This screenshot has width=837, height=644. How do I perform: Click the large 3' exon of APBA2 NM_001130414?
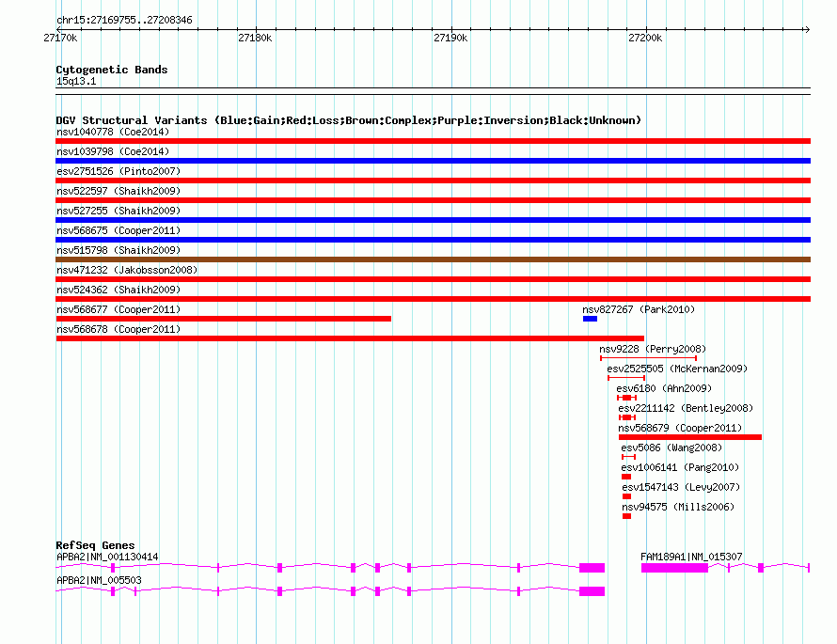[592, 568]
